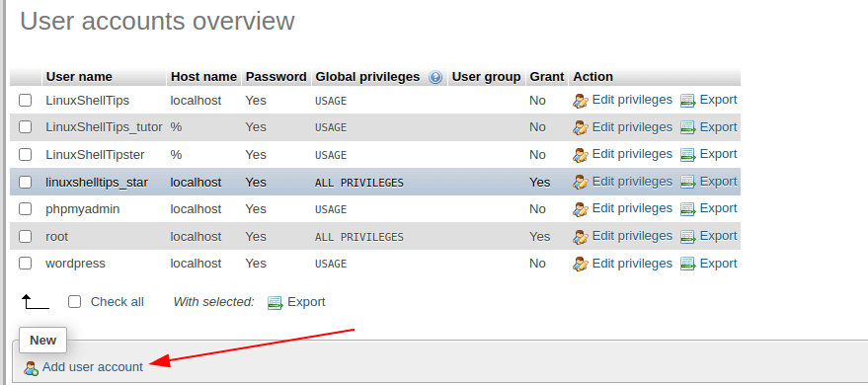Screen dimensions: 868x385
Task: Click the Add user account icon
Action: click(x=31, y=368)
